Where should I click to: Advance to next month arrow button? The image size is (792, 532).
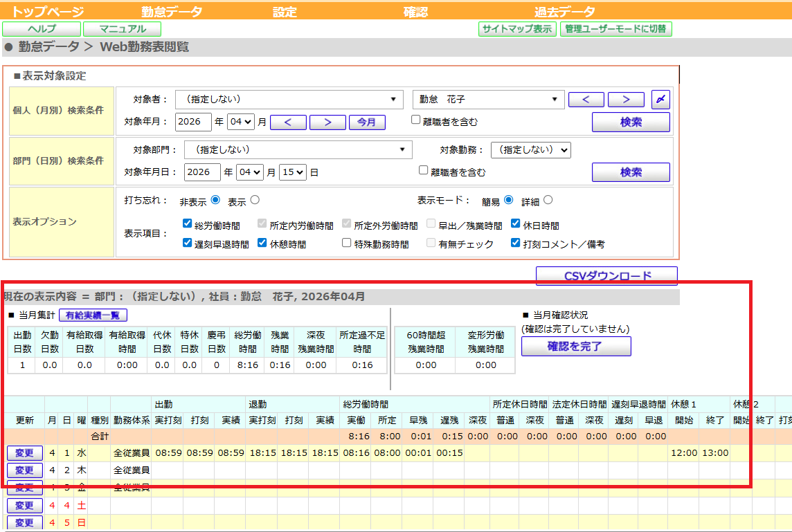327,122
